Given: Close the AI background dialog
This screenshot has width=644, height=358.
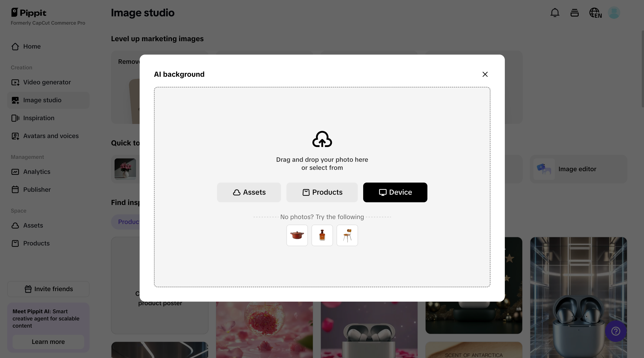Looking at the screenshot, I should pos(485,74).
